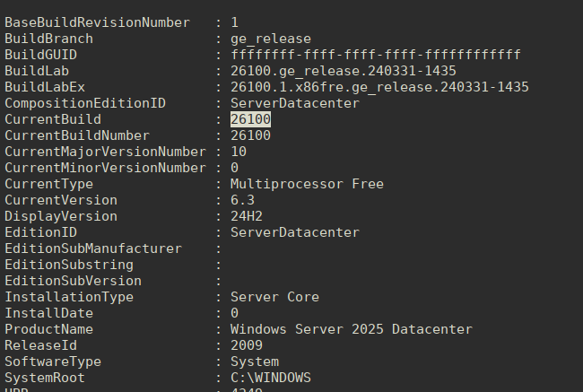Select the 26100.1.x86fre.ge_release.240331-1435 value
Image resolution: width=583 pixels, height=392 pixels.
point(379,87)
